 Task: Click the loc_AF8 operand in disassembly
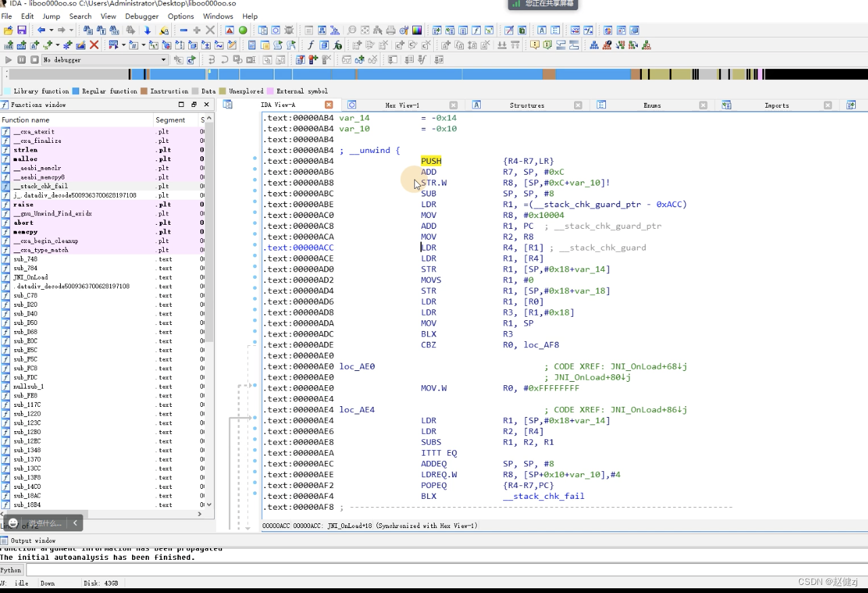542,345
